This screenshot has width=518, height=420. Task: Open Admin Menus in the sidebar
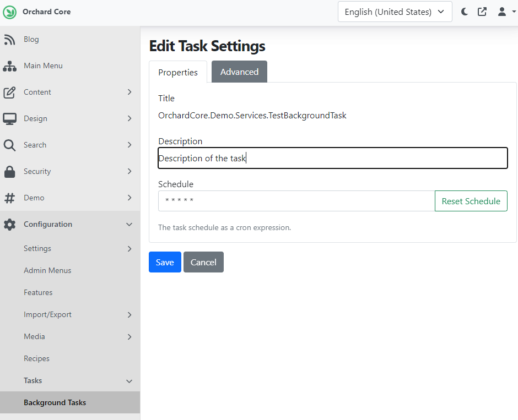[x=47, y=270]
